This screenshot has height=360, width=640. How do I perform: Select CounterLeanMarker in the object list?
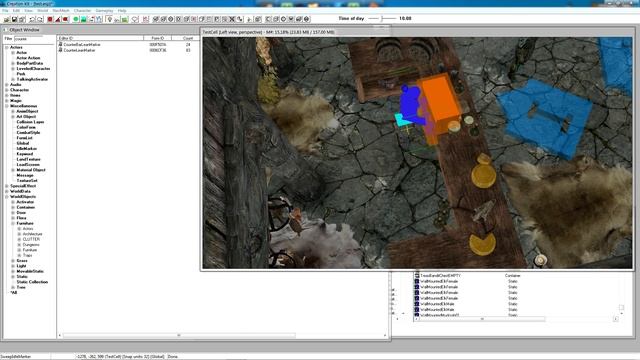pyautogui.click(x=79, y=50)
